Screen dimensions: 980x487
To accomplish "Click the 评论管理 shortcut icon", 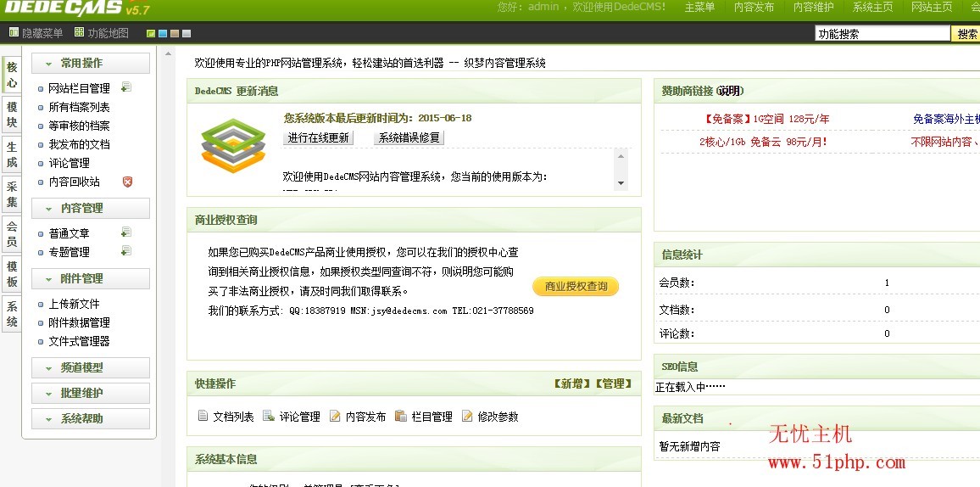I will point(269,416).
